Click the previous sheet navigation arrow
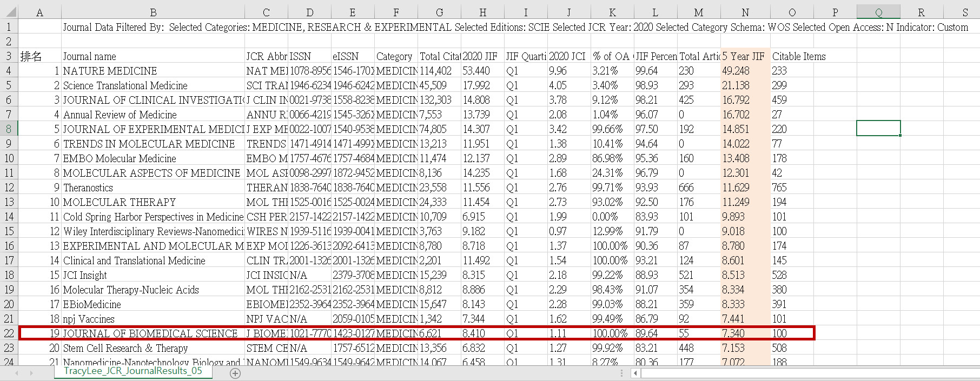Screen dimensions: 980x381 pyautogui.click(x=17, y=373)
